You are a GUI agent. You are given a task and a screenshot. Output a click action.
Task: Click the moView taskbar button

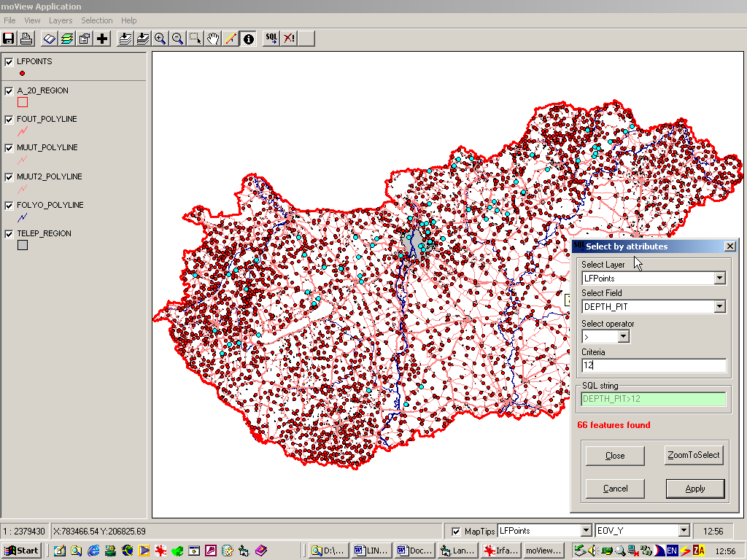point(543,551)
